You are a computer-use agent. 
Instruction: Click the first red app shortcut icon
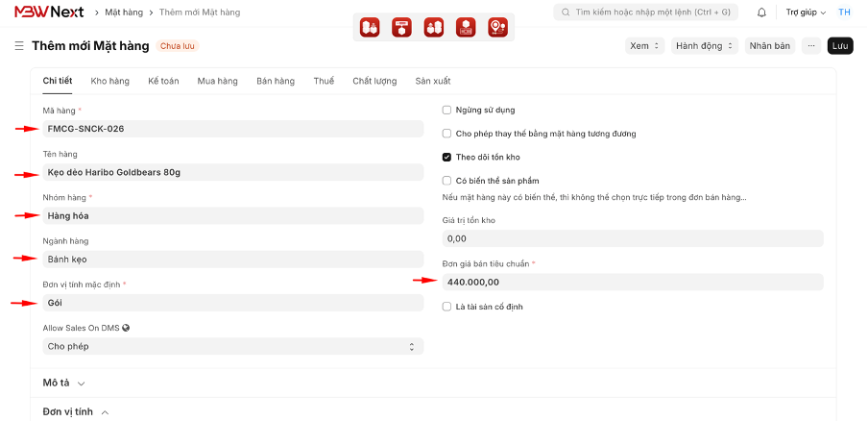coord(370,28)
